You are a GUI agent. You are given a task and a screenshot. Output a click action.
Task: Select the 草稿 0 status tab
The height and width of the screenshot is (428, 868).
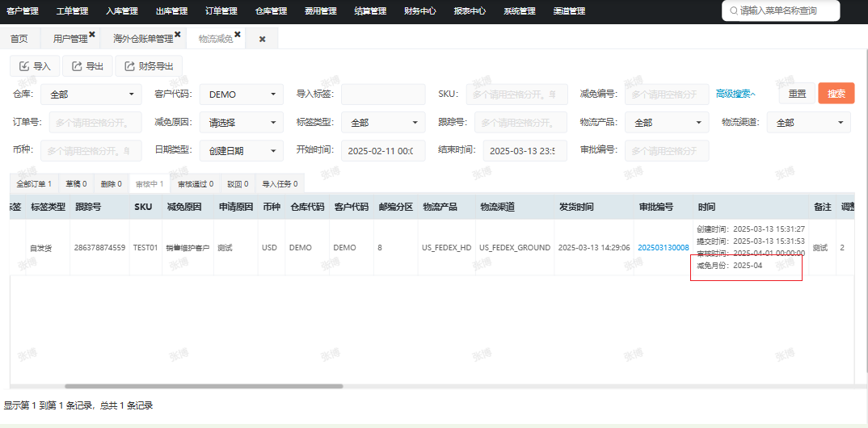(x=77, y=183)
